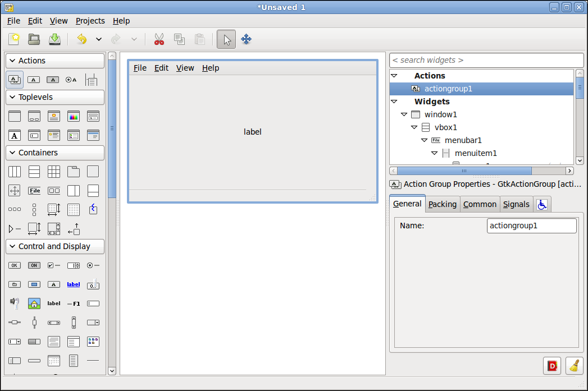The height and width of the screenshot is (391, 588).
Task: Select actiongroup1 in the inspector tree
Action: pos(481,89)
